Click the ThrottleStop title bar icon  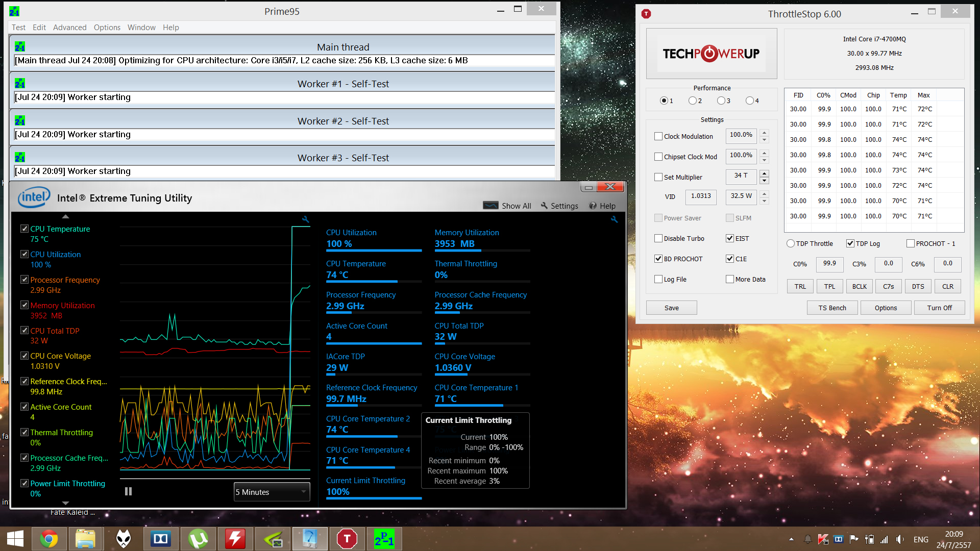pos(646,14)
